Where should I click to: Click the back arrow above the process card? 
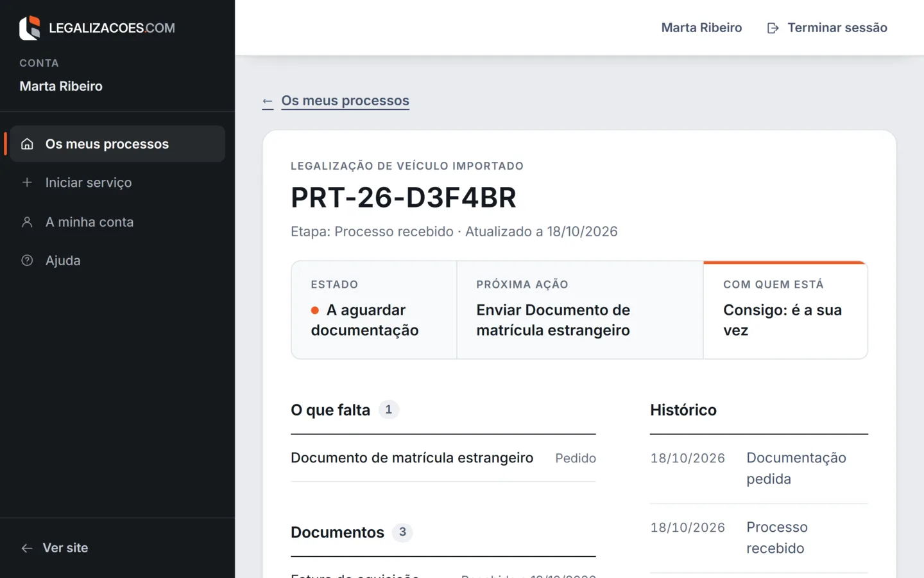pos(268,101)
